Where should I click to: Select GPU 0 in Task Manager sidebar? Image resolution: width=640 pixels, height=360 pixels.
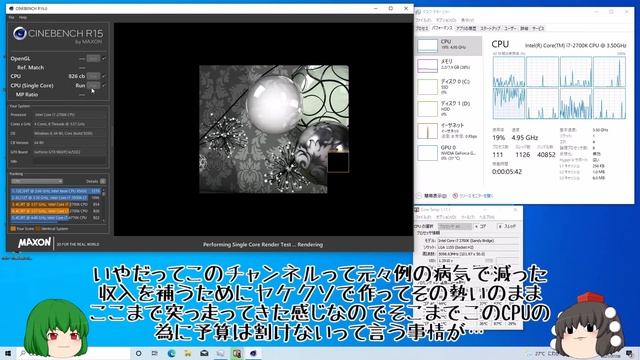point(448,153)
